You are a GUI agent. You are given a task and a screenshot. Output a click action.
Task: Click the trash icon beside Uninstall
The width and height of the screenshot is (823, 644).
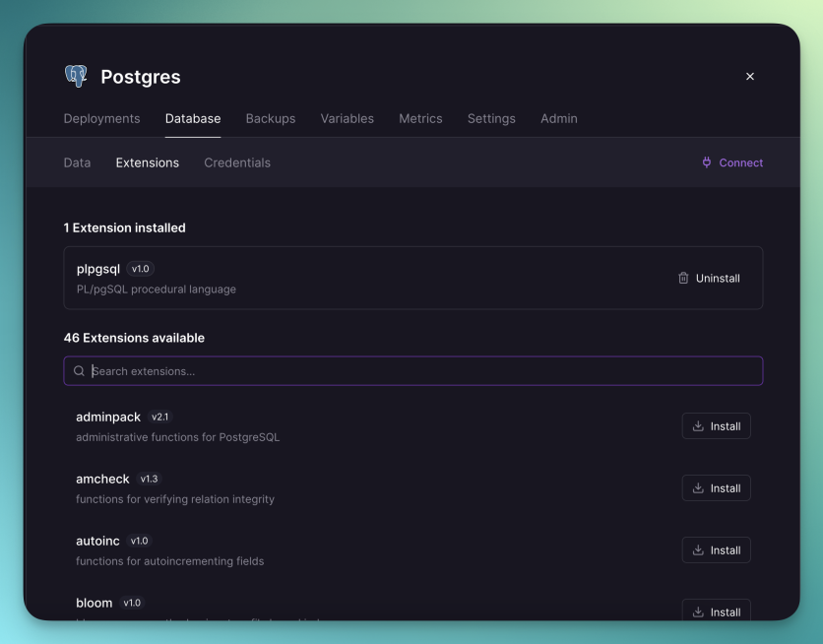click(x=683, y=278)
